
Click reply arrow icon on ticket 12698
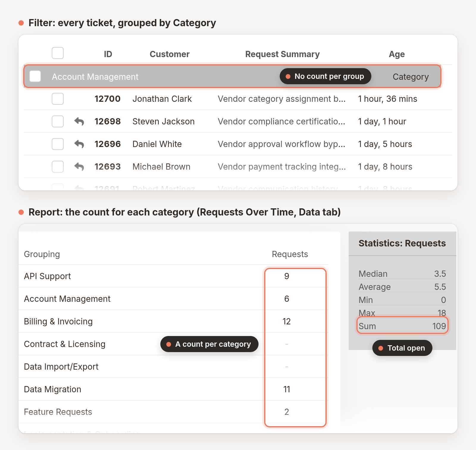coord(79,121)
